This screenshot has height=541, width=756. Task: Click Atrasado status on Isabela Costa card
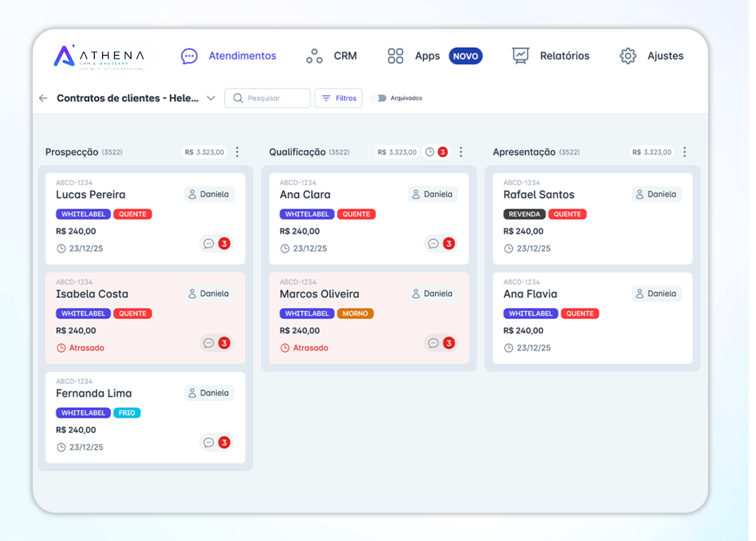click(81, 348)
